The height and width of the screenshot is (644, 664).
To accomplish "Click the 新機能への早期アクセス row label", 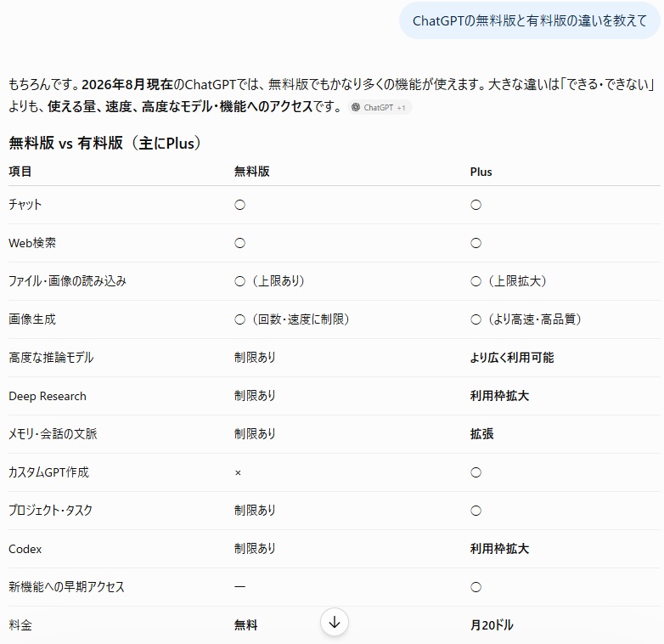I will [66, 587].
